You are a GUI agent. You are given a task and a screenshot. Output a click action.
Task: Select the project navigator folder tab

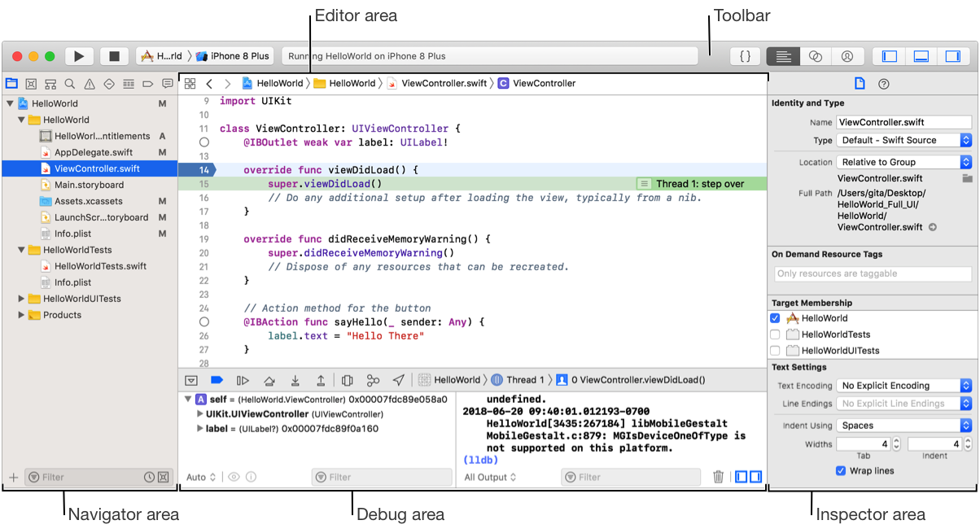point(11,84)
